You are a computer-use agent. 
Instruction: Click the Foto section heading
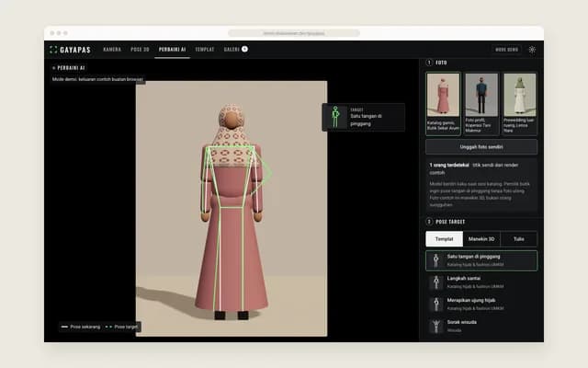pos(441,63)
